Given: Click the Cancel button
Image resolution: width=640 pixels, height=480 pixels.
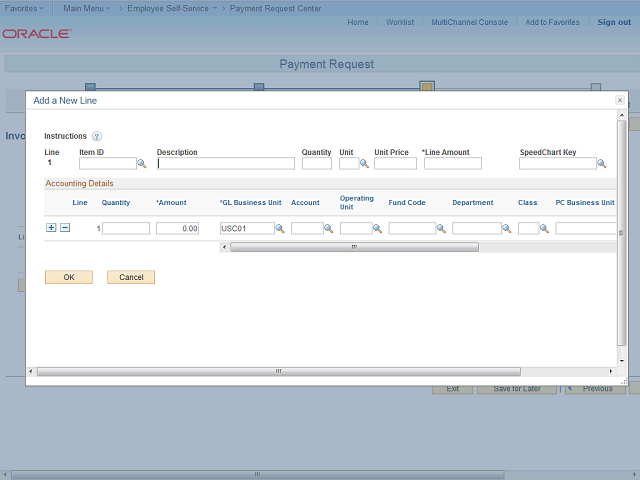Looking at the screenshot, I should (x=131, y=277).
